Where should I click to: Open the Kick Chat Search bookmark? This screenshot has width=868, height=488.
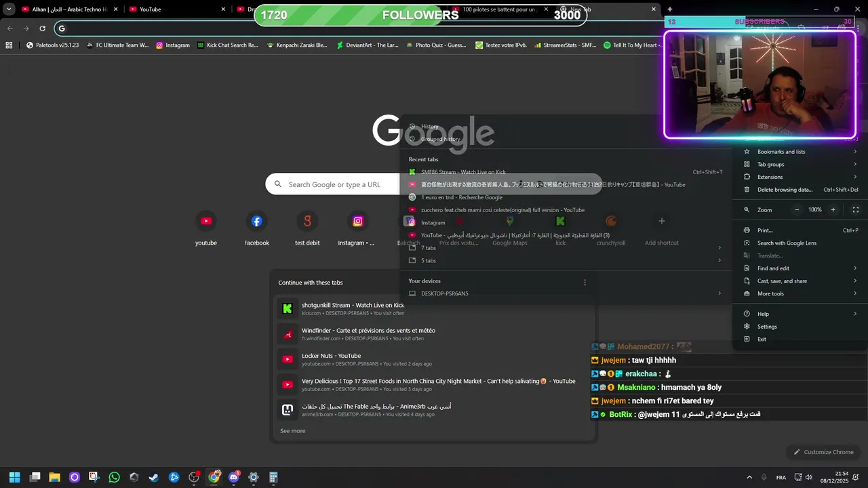pyautogui.click(x=228, y=45)
